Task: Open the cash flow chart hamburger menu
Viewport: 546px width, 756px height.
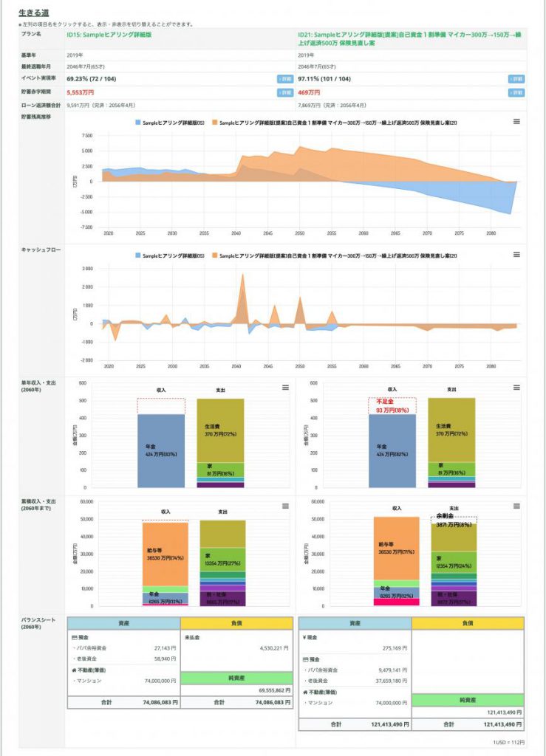Action: pos(516,255)
